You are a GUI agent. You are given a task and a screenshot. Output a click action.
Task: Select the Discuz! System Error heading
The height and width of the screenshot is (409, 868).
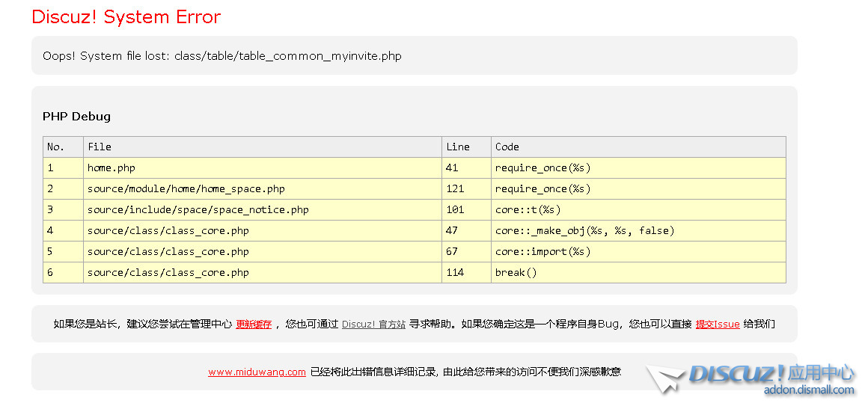126,16
